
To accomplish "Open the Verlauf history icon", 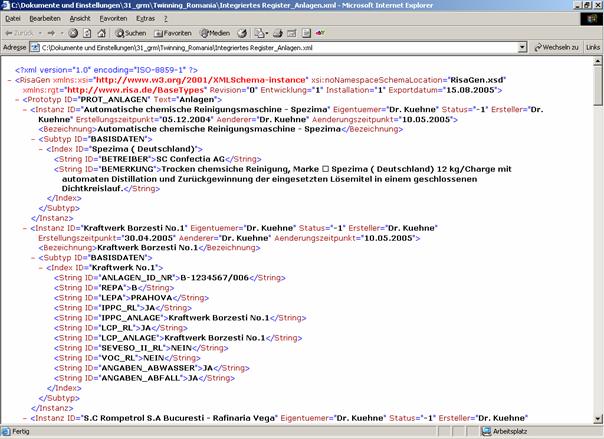I will point(243,32).
